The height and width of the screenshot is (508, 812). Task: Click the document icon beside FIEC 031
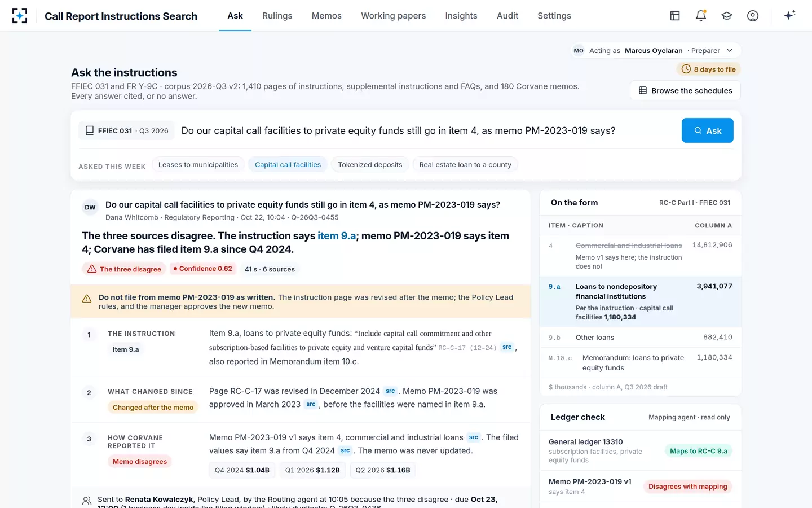coord(90,130)
